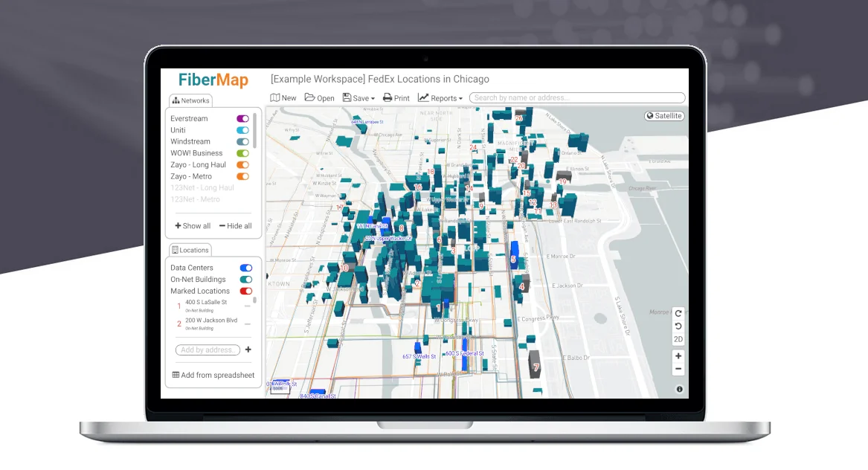Screen dimensions: 868x470
Task: Toggle the Zayo - Metro network
Action: tap(242, 176)
